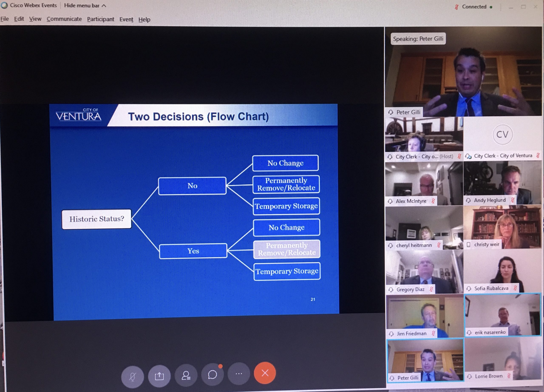The height and width of the screenshot is (392, 544).
Task: Expand the Participant menu
Action: (101, 19)
